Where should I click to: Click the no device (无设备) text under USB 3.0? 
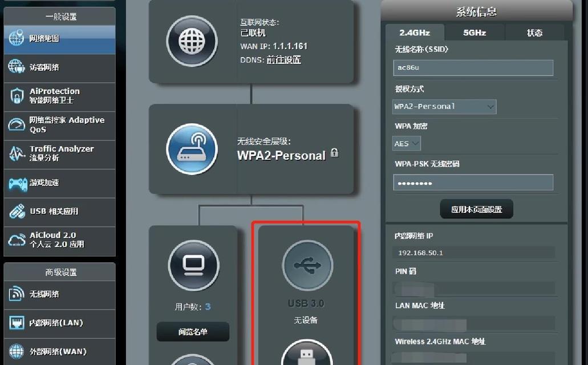coord(306,320)
